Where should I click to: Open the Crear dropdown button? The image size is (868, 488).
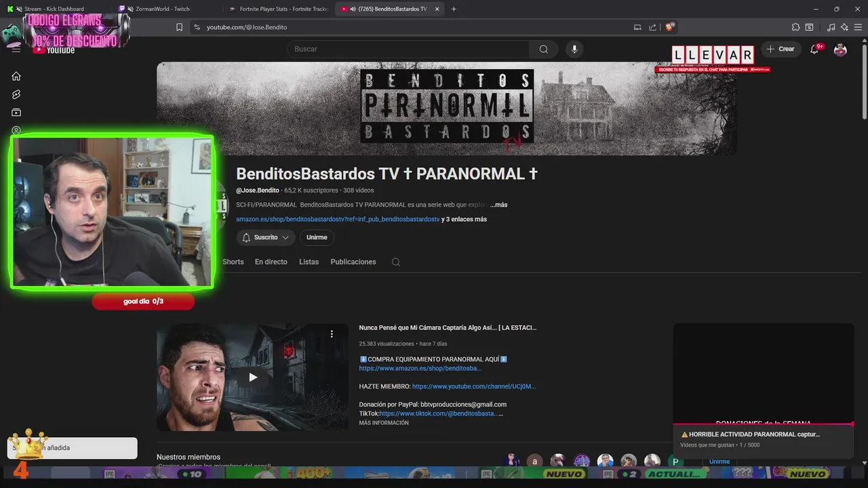click(781, 49)
